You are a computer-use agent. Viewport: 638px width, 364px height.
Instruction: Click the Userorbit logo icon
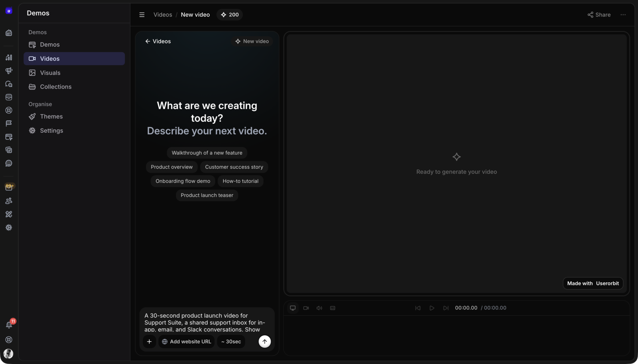(9, 11)
